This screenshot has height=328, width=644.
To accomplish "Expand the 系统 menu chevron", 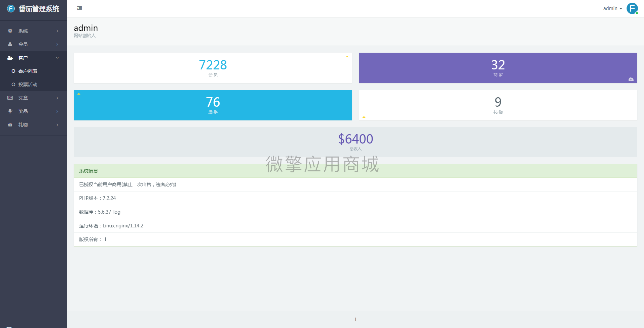I will point(57,31).
